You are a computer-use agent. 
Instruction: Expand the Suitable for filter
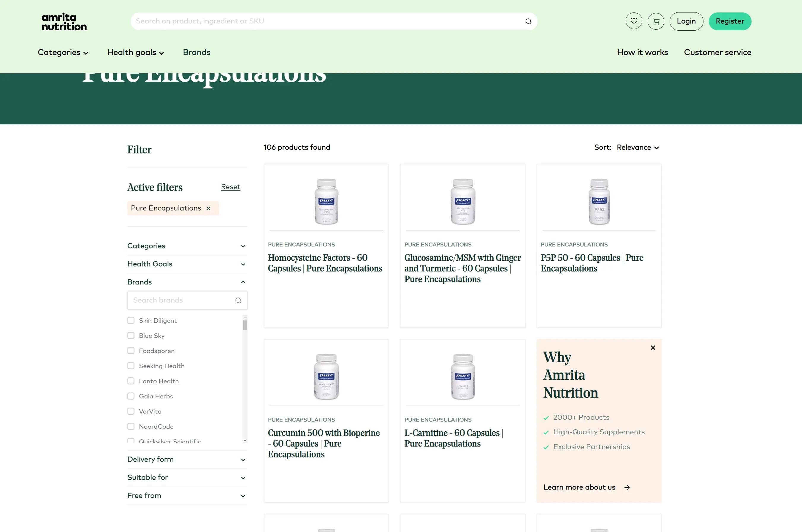[x=187, y=477]
